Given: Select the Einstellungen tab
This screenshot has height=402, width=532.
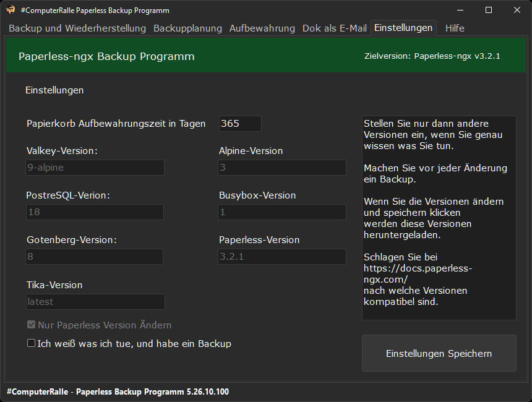Looking at the screenshot, I should click(x=403, y=28).
